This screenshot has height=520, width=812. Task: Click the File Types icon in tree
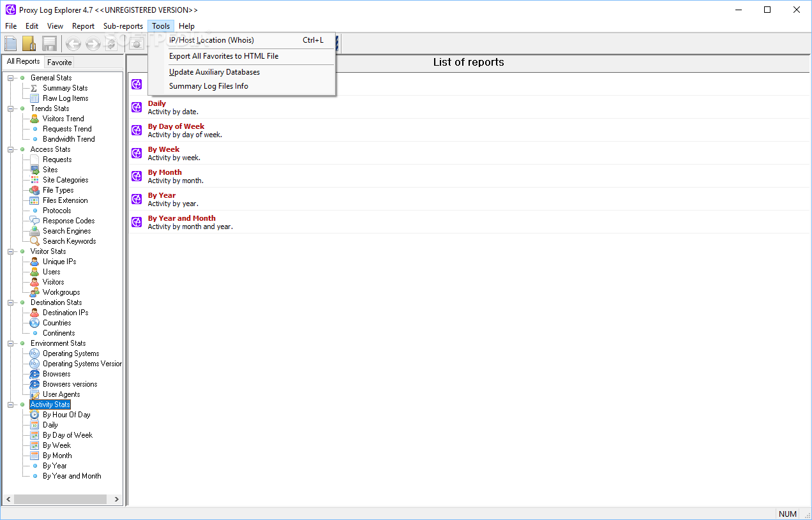[34, 190]
